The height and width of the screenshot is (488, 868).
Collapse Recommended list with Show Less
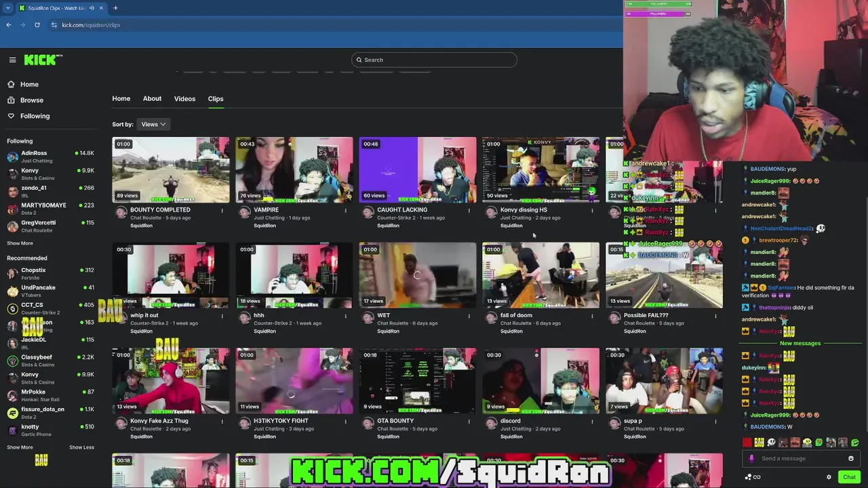click(x=81, y=447)
